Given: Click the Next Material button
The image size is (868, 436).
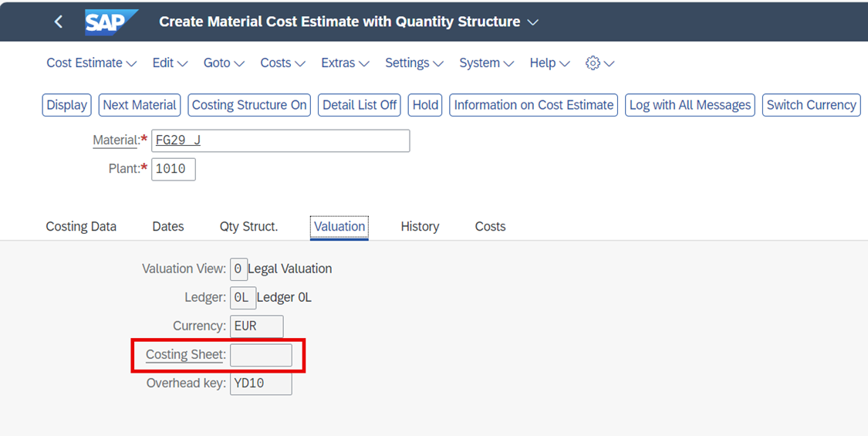Looking at the screenshot, I should coord(140,105).
